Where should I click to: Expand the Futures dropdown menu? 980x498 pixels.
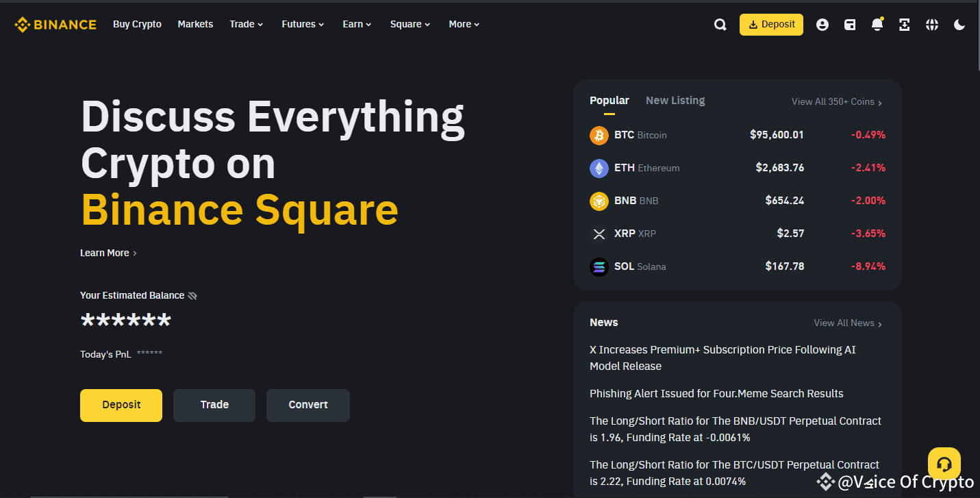303,24
